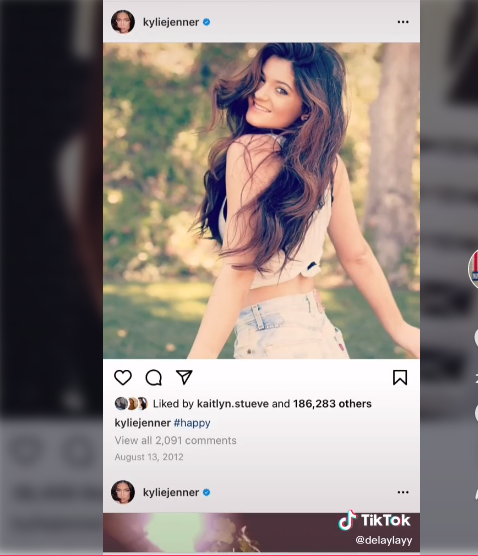Click the verified badge in top header

pos(206,22)
